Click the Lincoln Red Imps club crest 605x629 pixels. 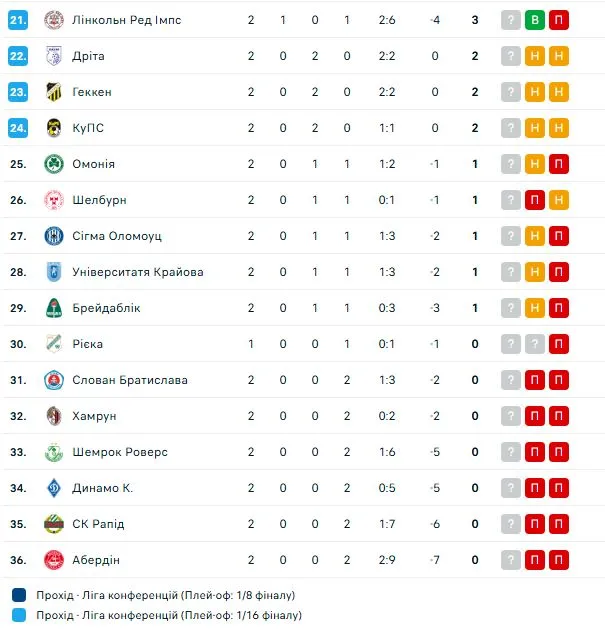pyautogui.click(x=54, y=20)
